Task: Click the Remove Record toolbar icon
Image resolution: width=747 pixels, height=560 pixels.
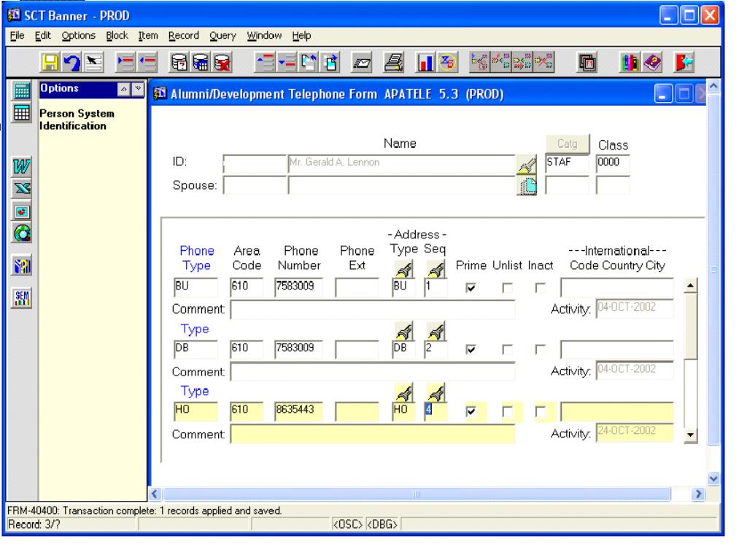Action: [147, 63]
